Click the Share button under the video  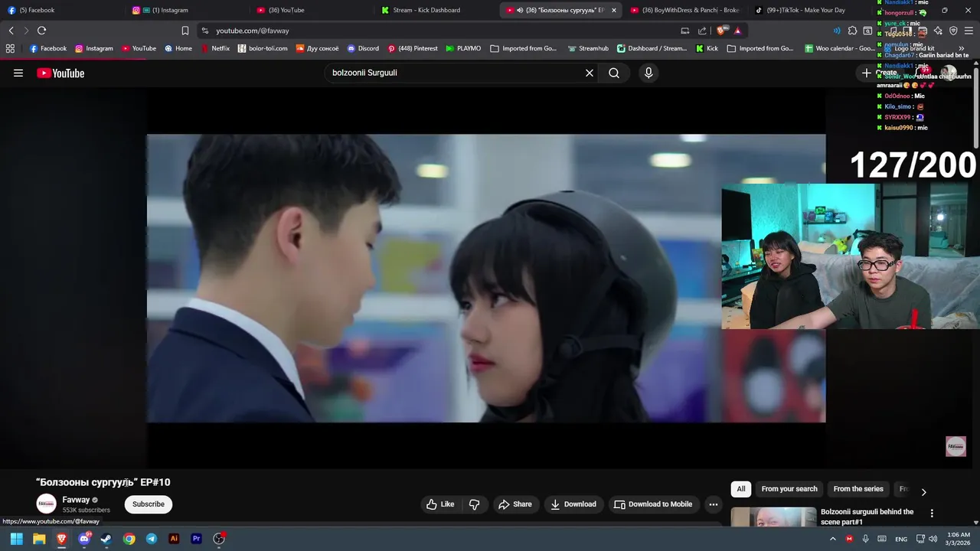tap(515, 504)
